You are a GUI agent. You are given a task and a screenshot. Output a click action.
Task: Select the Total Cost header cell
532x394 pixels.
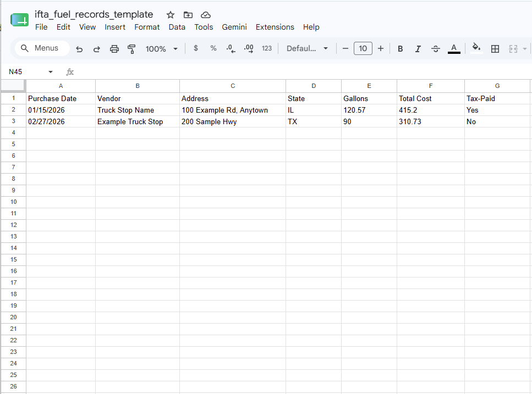point(431,98)
